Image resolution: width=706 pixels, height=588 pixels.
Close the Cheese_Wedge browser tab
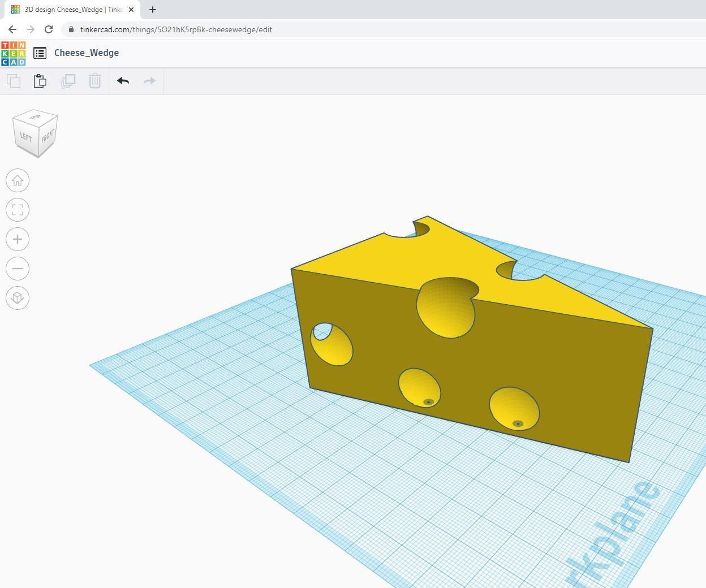[x=131, y=10]
